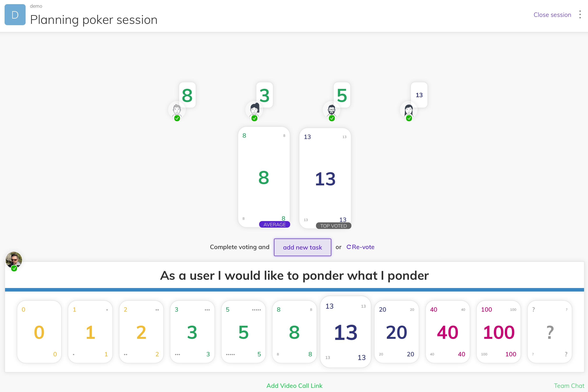Click the ponytailed avatar that voted 3

254,110
